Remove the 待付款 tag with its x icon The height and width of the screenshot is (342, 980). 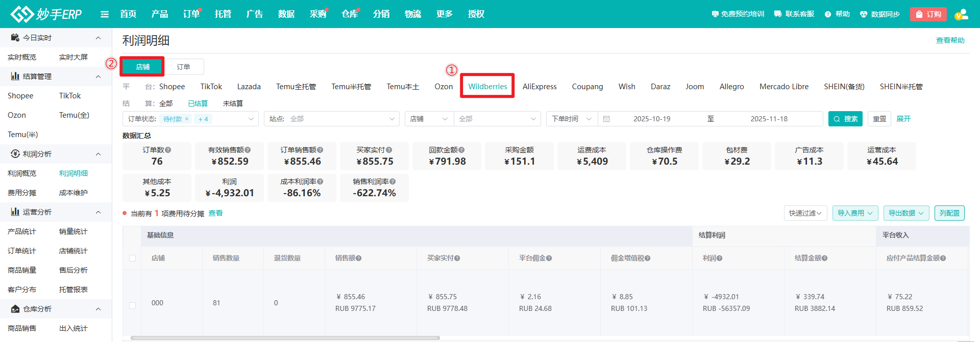tap(187, 119)
